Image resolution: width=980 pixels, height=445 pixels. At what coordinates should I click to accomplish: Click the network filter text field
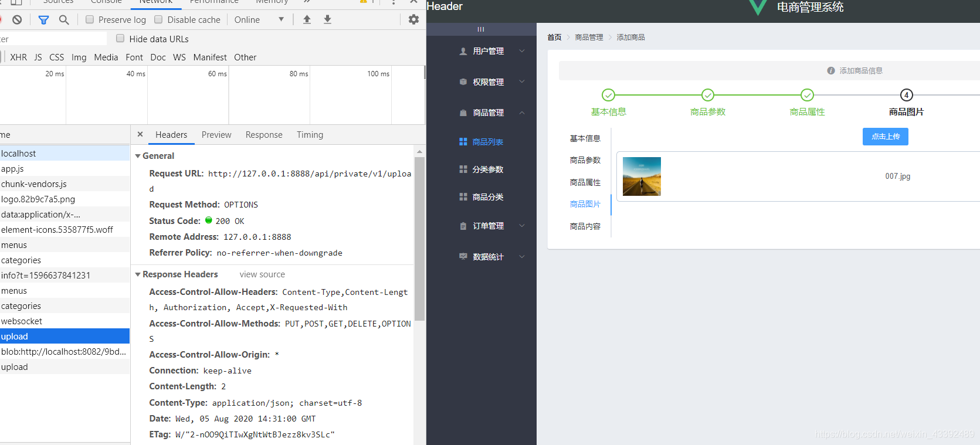pyautogui.click(x=53, y=39)
